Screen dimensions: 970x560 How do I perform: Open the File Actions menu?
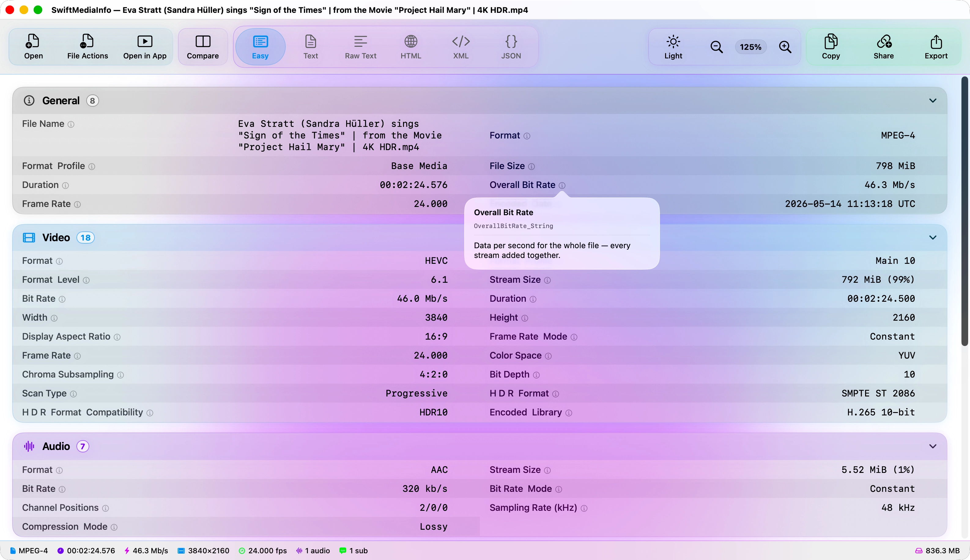pyautogui.click(x=87, y=46)
